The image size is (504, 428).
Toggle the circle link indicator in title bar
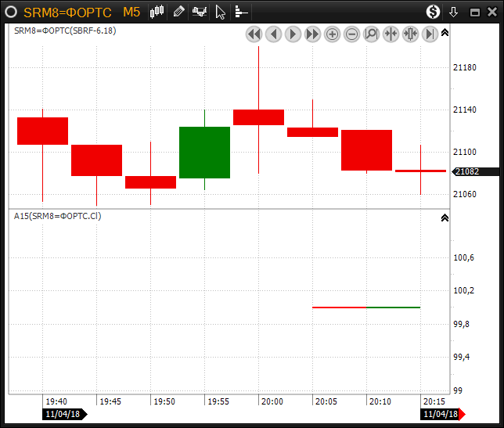coord(11,12)
